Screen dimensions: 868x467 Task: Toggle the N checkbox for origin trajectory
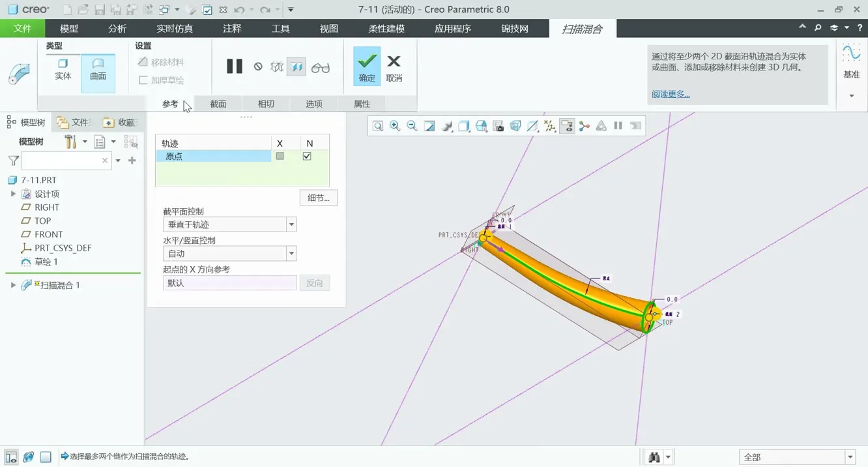[x=307, y=157]
